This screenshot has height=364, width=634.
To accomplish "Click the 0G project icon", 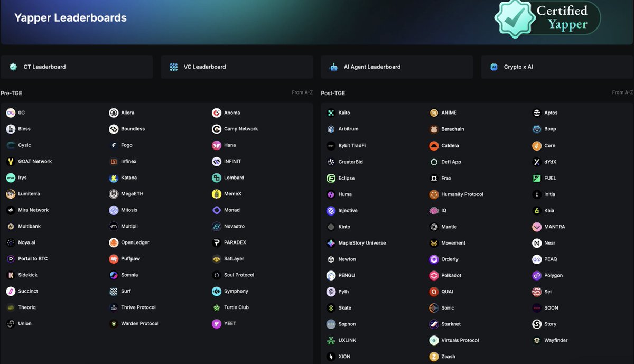I will pyautogui.click(x=11, y=113).
